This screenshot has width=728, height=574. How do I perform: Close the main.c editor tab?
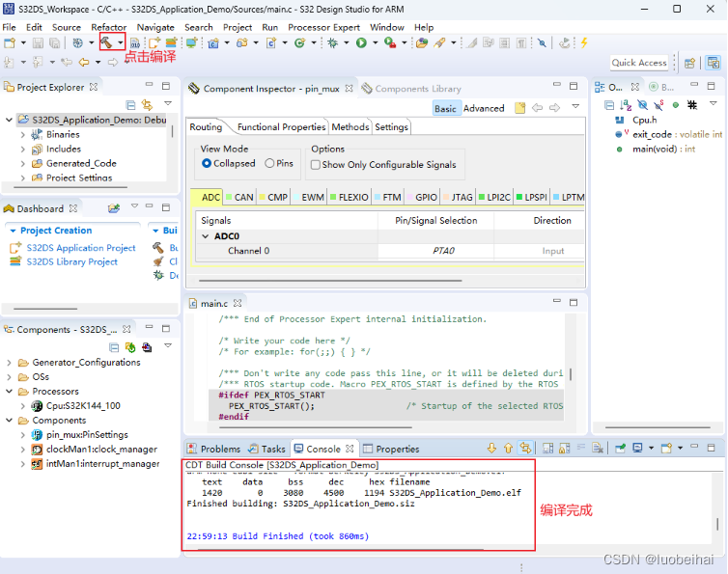coord(238,303)
